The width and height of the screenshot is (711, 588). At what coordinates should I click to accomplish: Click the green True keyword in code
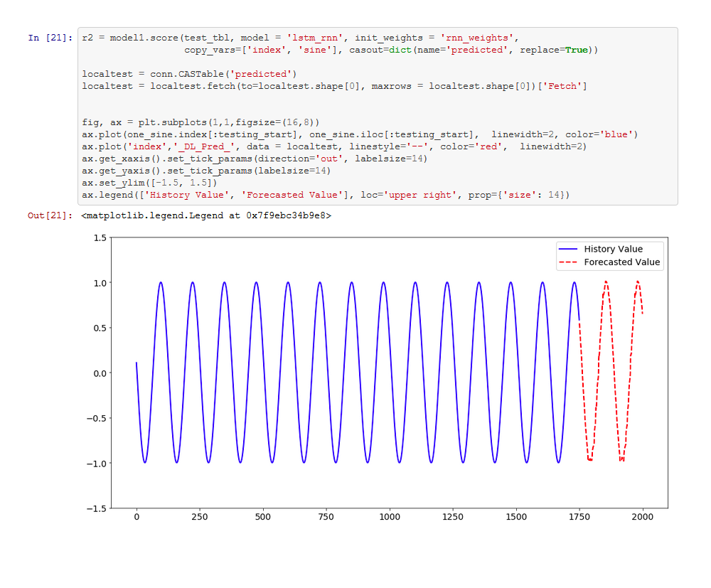[577, 50]
